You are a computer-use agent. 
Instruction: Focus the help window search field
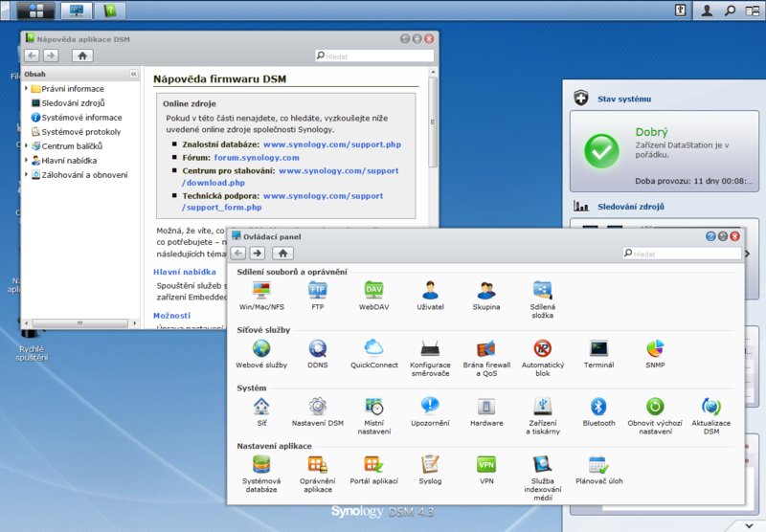(374, 56)
